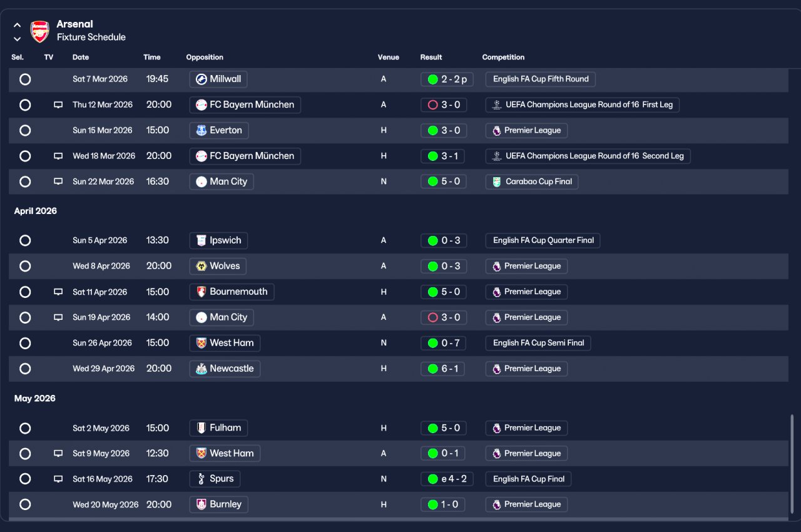Viewport: 801px width, 532px height.
Task: Click the Carabao Cup trophy icon
Action: [x=497, y=182]
